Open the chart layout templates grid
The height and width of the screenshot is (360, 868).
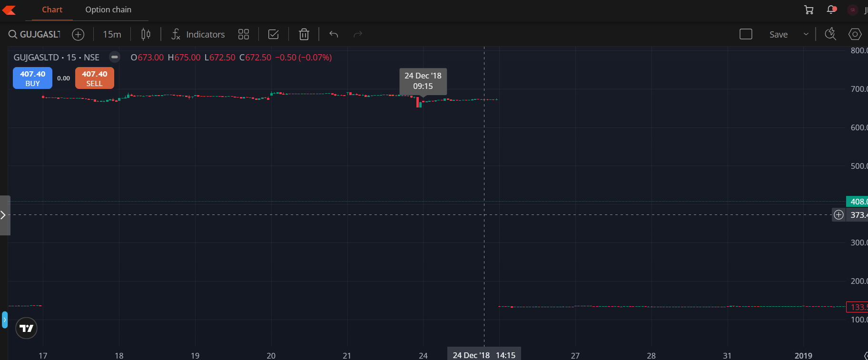pos(244,34)
